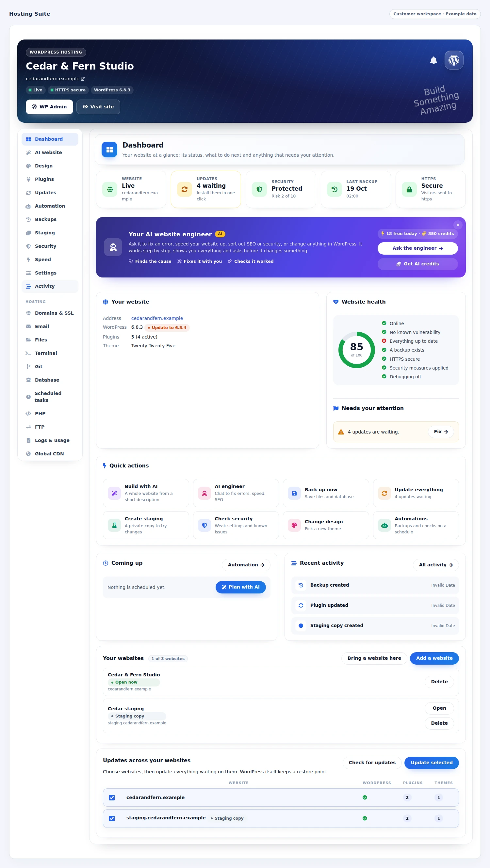Click the Dashboard grid icon in the header card
This screenshot has width=490, height=868.
[x=110, y=150]
